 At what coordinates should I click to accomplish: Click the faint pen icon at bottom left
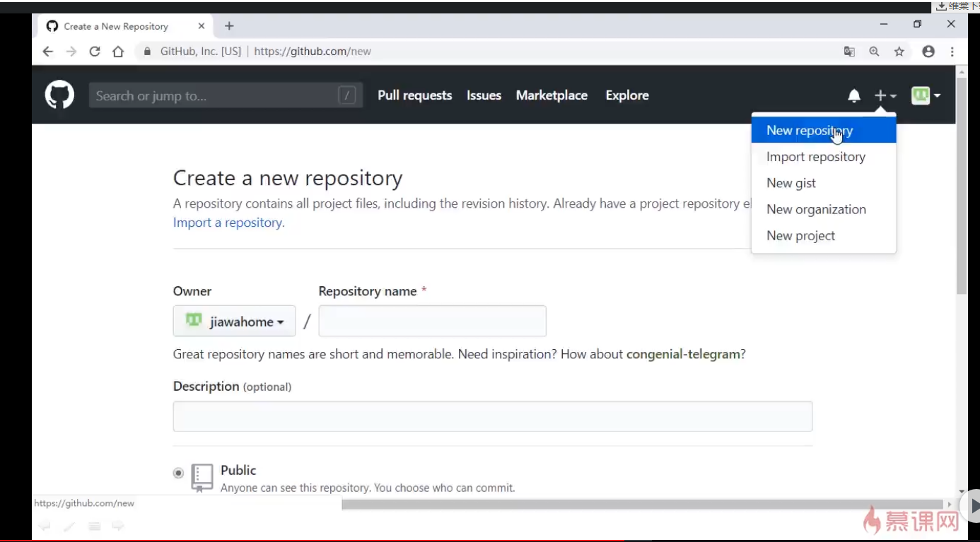coord(69,526)
